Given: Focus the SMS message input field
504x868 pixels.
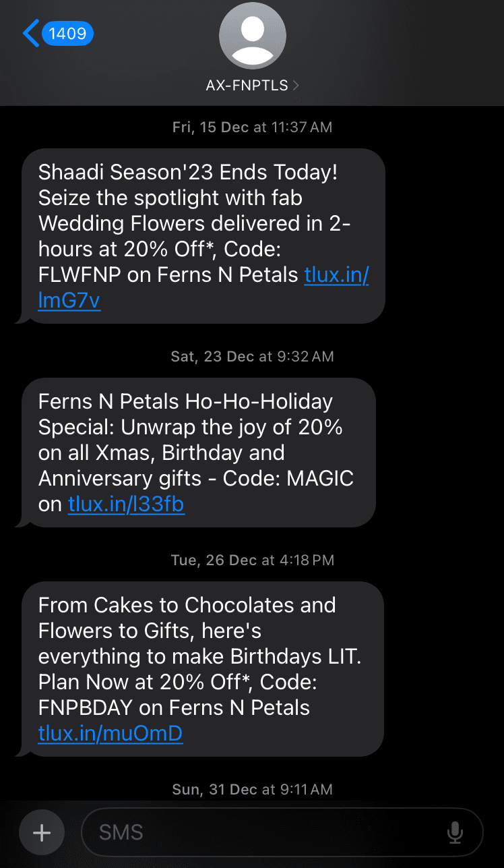Looking at the screenshot, I should pos(270,832).
